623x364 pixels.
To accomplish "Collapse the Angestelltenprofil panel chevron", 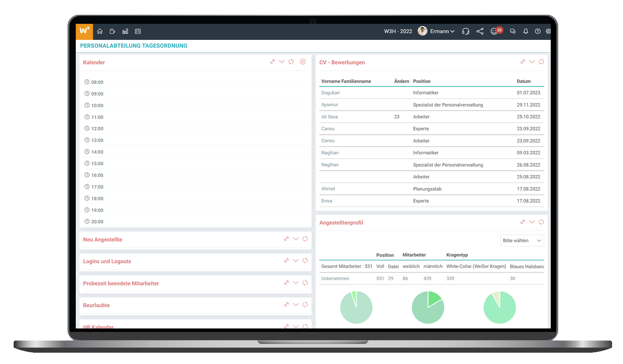I will [532, 222].
